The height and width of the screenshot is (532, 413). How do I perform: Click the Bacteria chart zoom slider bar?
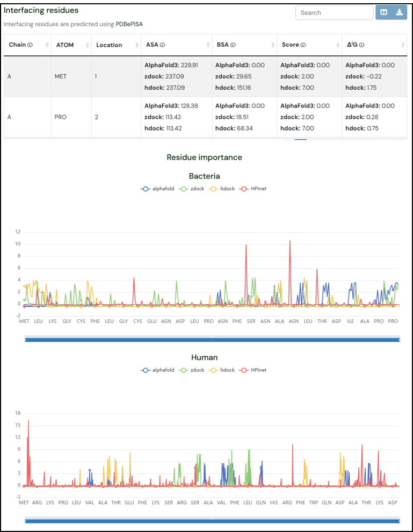(213, 340)
